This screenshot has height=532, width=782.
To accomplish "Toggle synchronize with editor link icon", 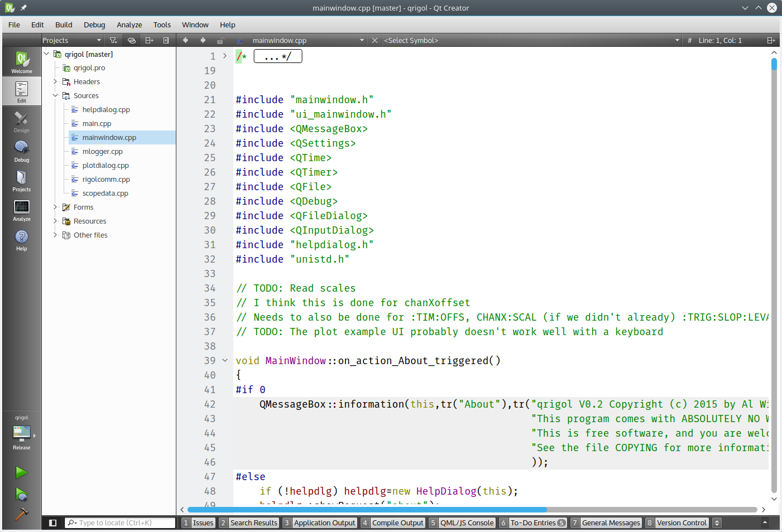I will click(x=131, y=40).
